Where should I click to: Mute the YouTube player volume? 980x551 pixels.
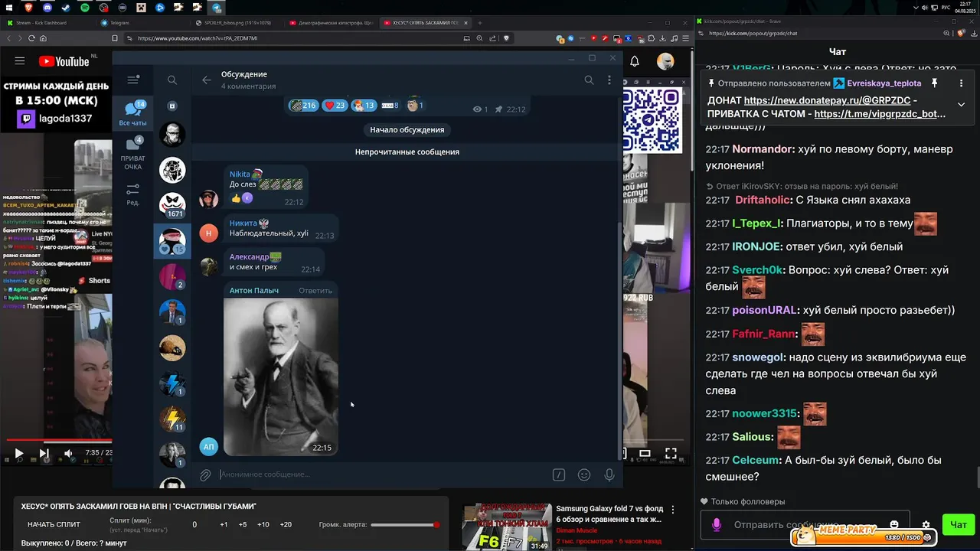tap(68, 453)
